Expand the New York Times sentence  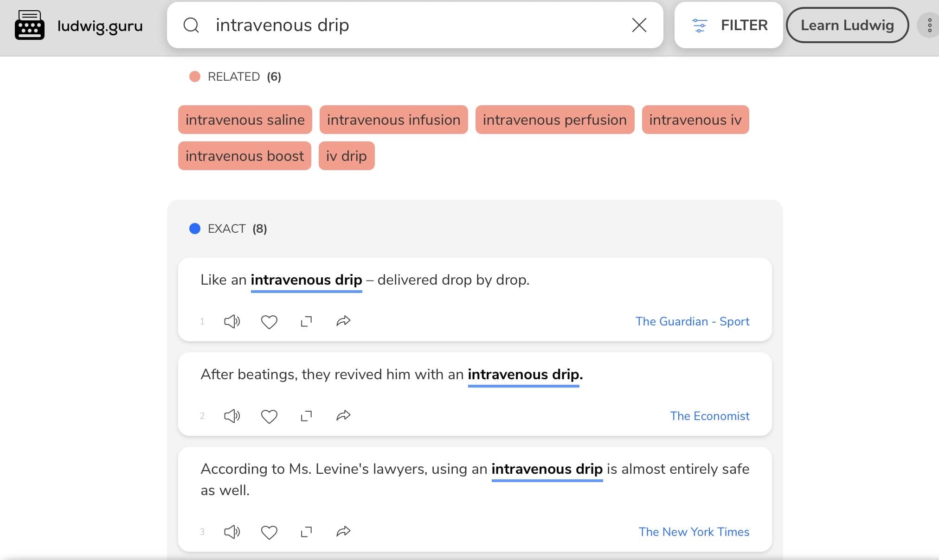pos(306,532)
